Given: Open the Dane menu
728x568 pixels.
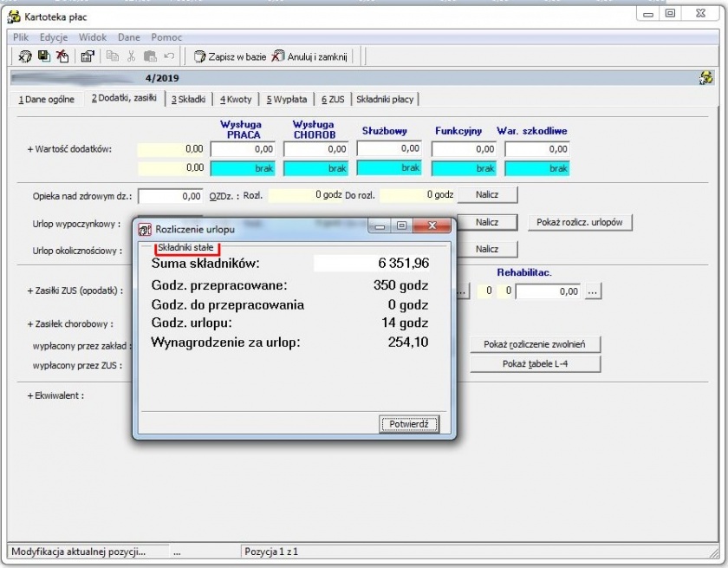Looking at the screenshot, I should click(x=128, y=37).
